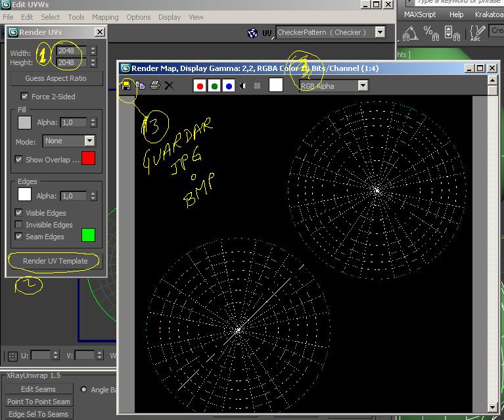Click the UV options icon beside the checker icon
Image resolution: width=504 pixels, height=420 pixels.
click(267, 33)
